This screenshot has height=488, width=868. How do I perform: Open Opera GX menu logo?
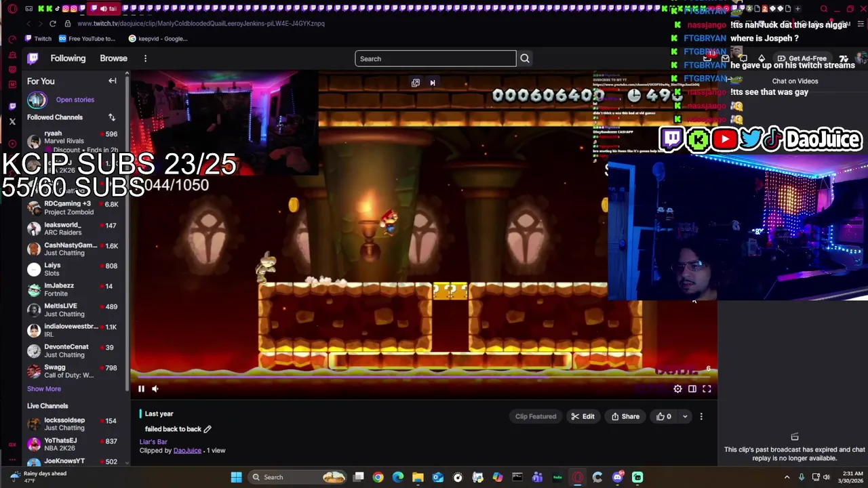coord(12,9)
